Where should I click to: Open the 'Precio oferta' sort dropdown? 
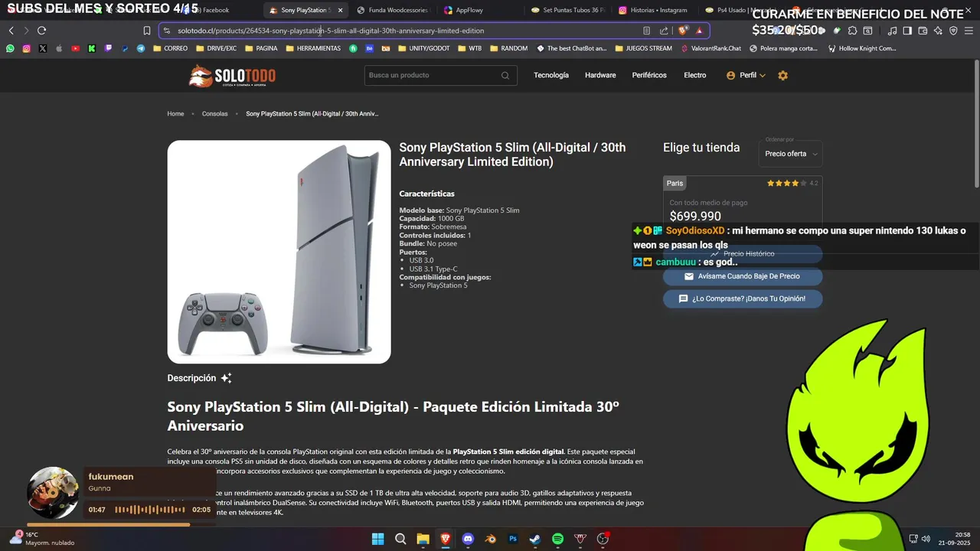pos(792,154)
